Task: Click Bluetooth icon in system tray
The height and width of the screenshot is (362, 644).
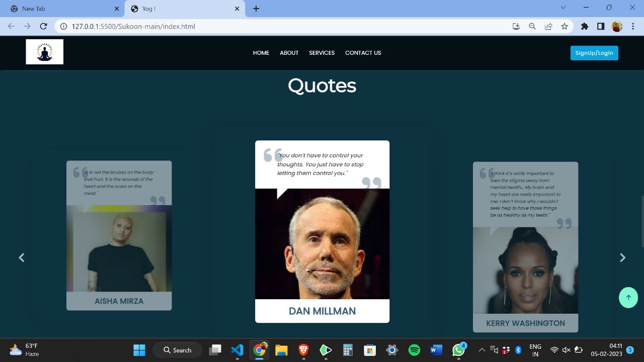Action: coord(518,350)
